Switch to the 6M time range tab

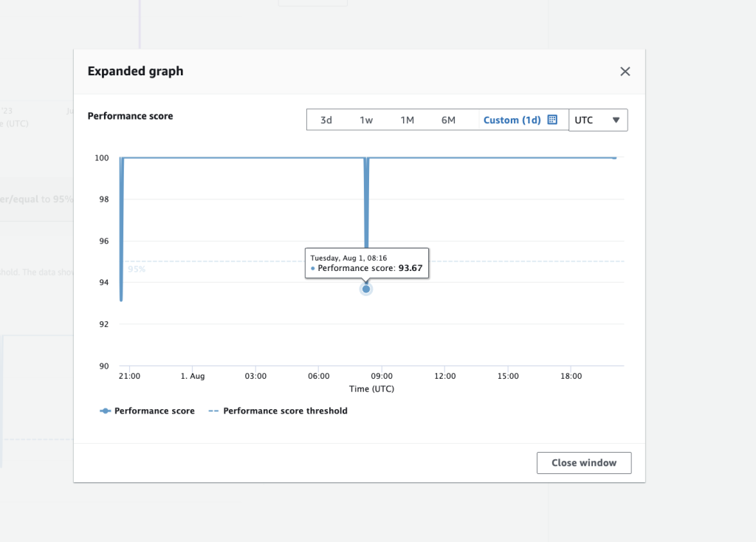[x=448, y=119]
